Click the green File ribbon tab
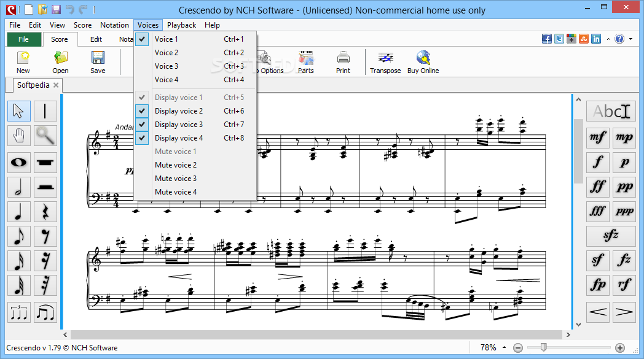The width and height of the screenshot is (644, 359). click(24, 39)
